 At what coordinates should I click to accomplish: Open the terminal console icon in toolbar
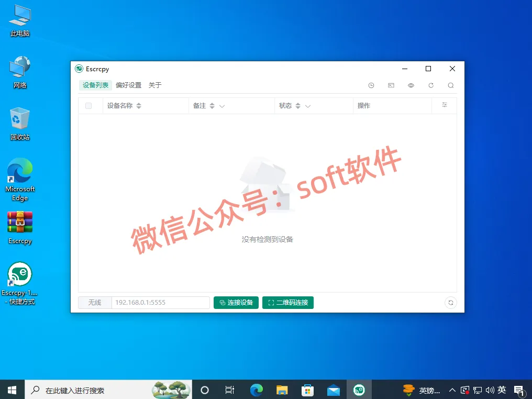391,85
